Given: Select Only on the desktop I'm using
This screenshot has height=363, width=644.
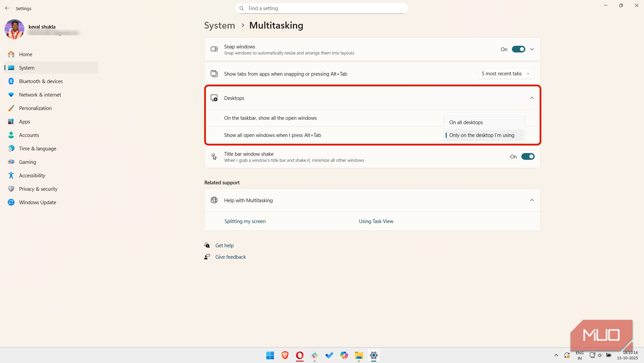Looking at the screenshot, I should tap(484, 135).
